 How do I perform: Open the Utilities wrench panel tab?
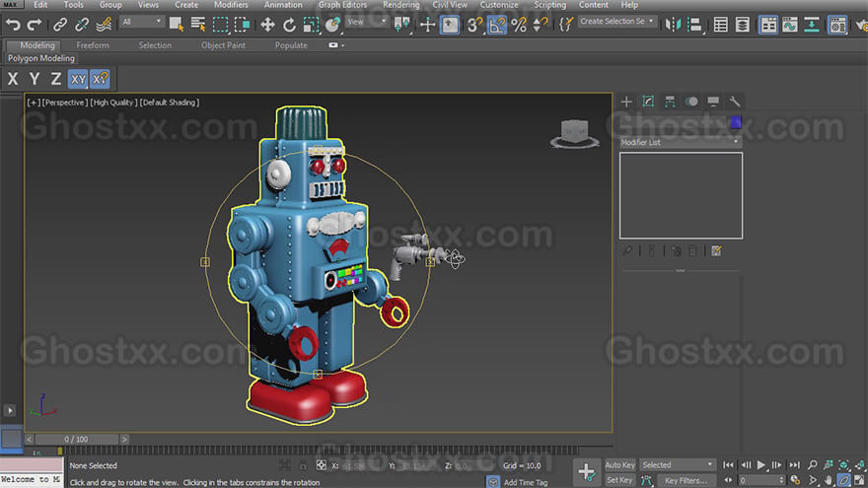click(735, 102)
